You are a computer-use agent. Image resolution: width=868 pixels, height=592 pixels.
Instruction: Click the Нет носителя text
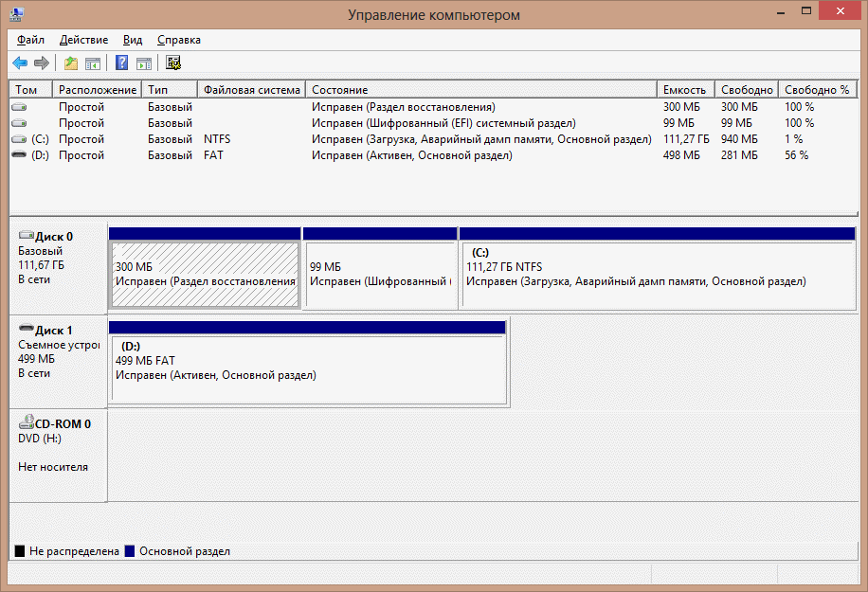[53, 467]
